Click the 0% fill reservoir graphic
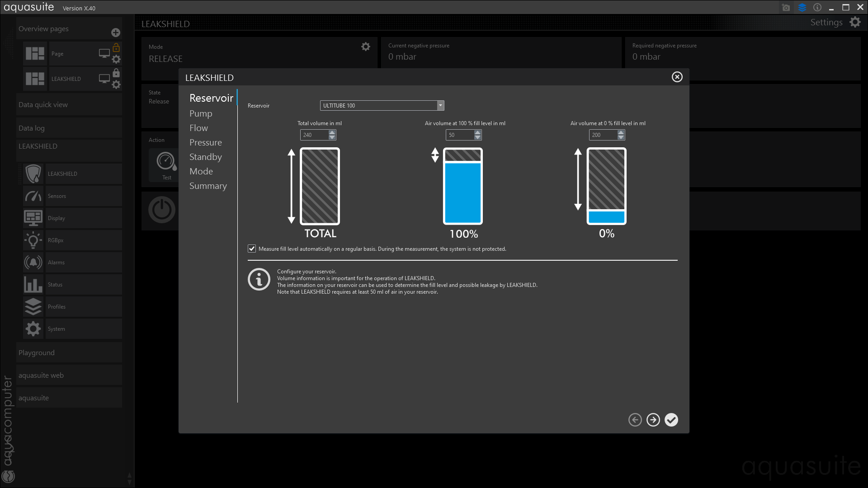 607,186
